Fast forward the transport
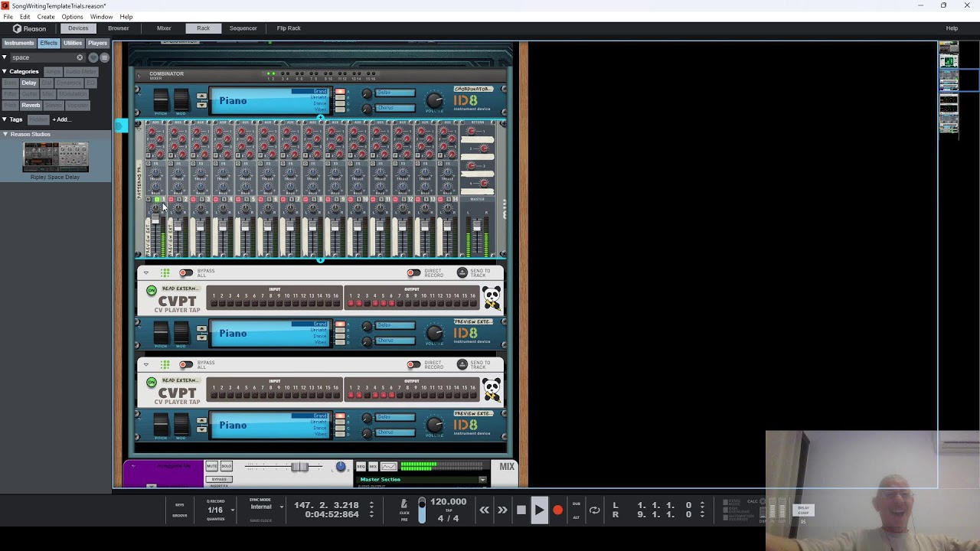This screenshot has height=551, width=980. click(502, 510)
